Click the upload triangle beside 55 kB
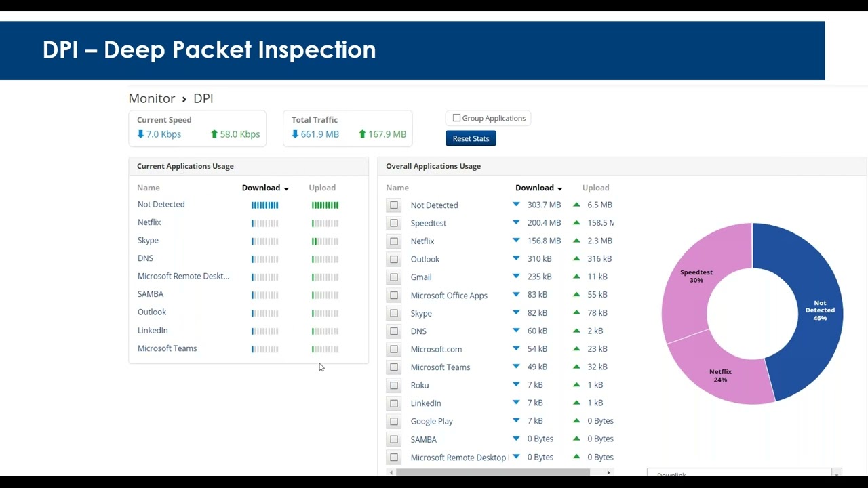Viewport: 868px width, 488px height. (x=576, y=294)
